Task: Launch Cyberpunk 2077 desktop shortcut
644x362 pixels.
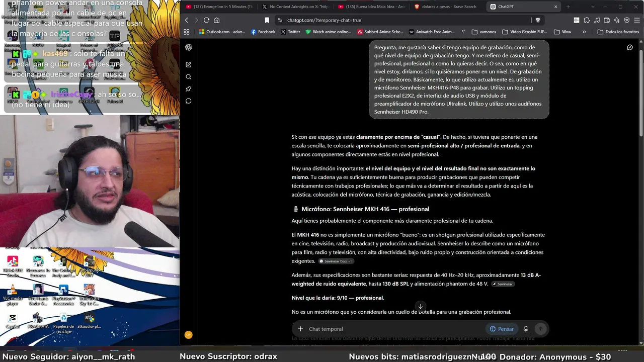Action: point(89,266)
